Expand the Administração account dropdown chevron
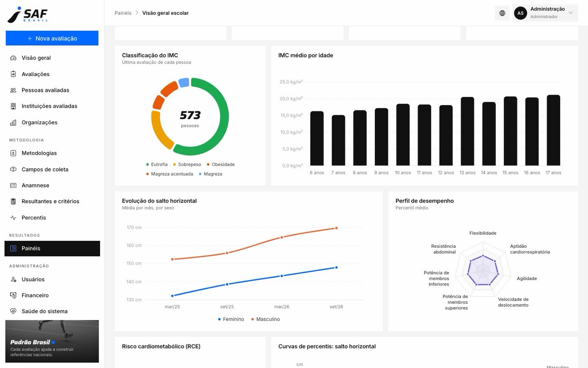 [x=571, y=13]
